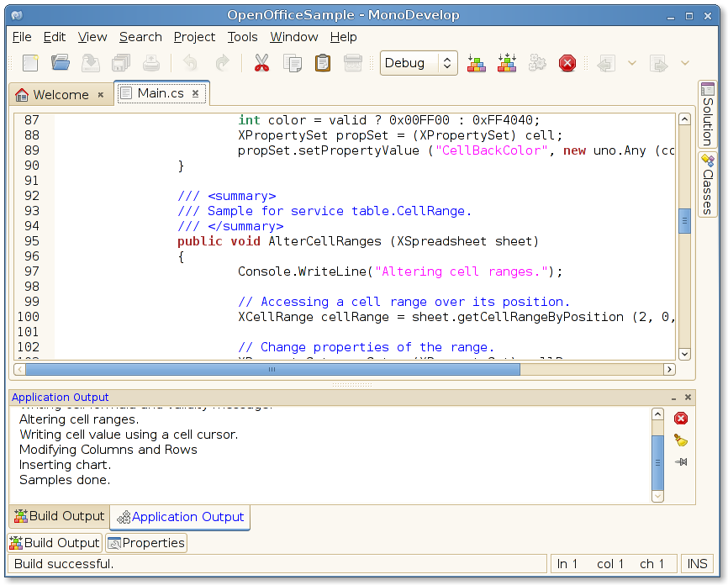Select the Main.cs editor tab
Image resolution: width=728 pixels, height=585 pixels.
pyautogui.click(x=161, y=93)
